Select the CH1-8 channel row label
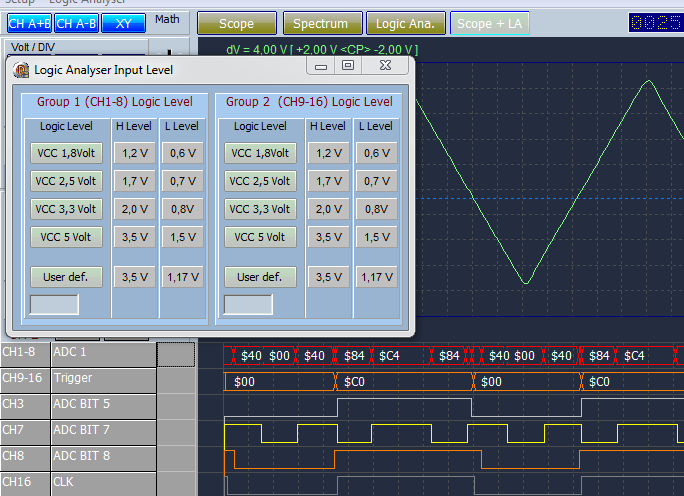Screen dimensions: 684x496 25,354
